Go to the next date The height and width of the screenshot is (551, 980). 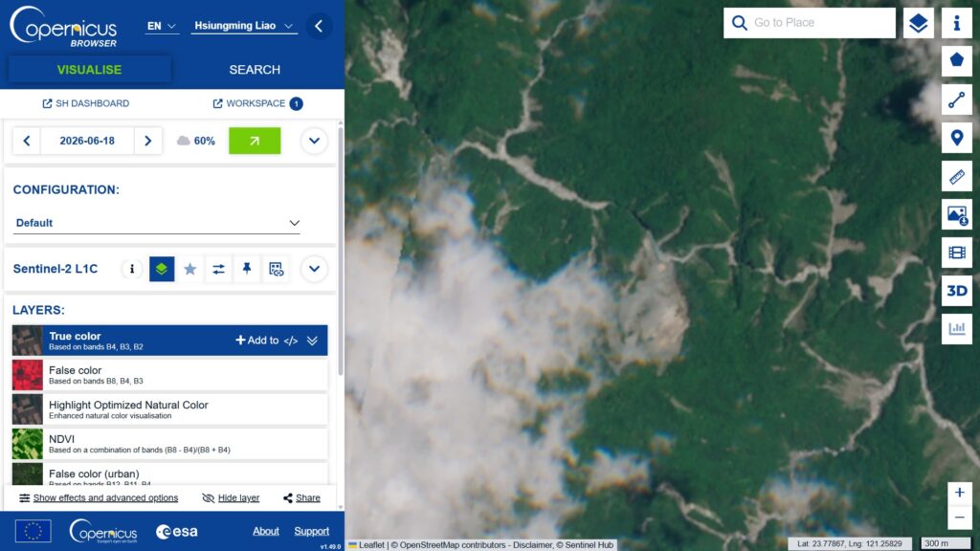pyautogui.click(x=148, y=142)
